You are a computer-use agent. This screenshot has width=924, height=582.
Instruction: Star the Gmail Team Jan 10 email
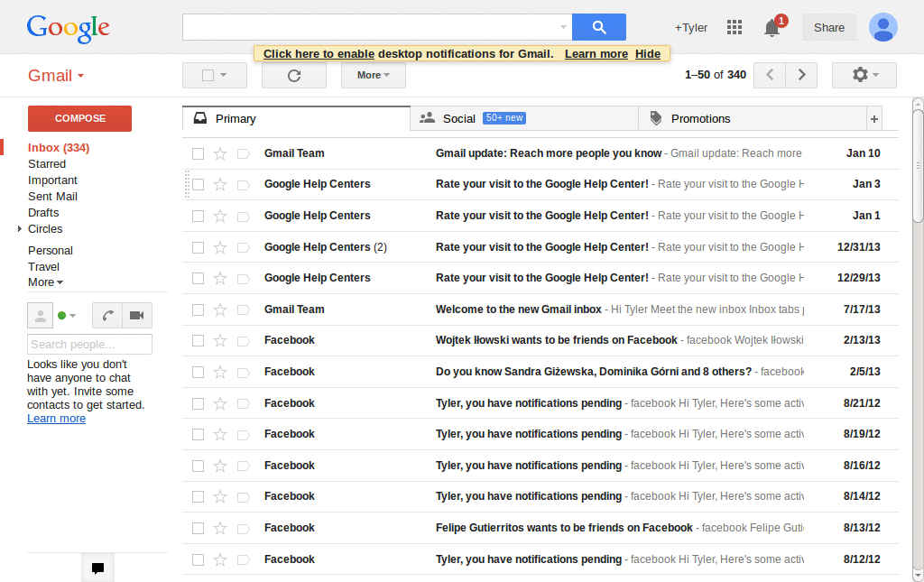tap(220, 153)
